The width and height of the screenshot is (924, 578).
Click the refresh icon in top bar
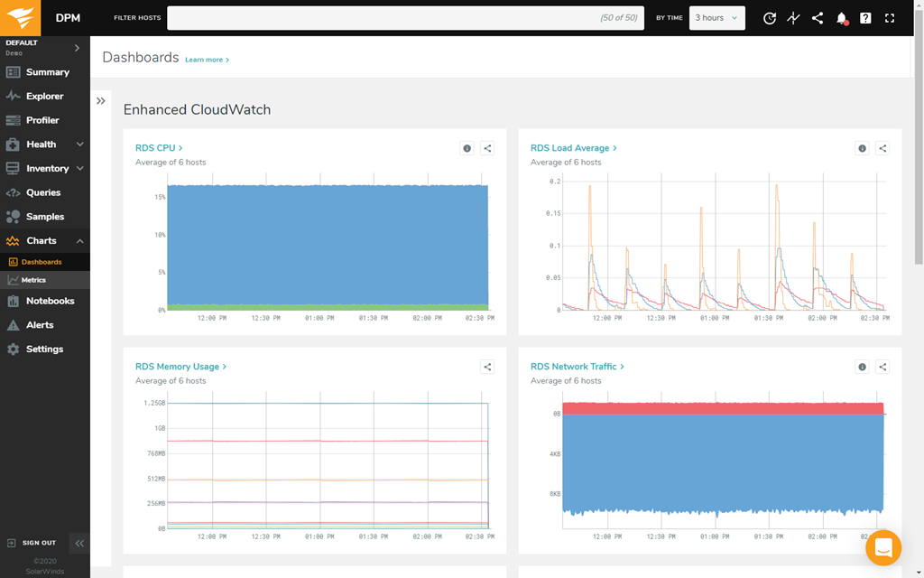click(770, 18)
